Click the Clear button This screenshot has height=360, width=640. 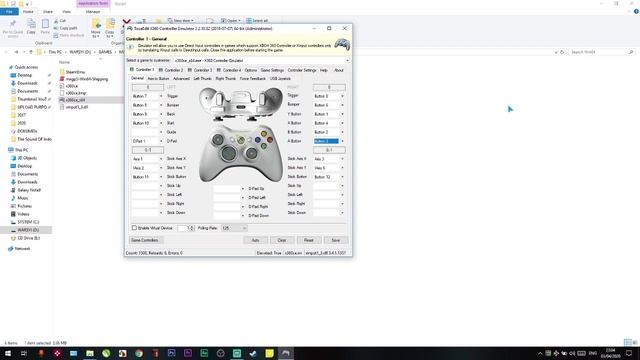tap(282, 240)
